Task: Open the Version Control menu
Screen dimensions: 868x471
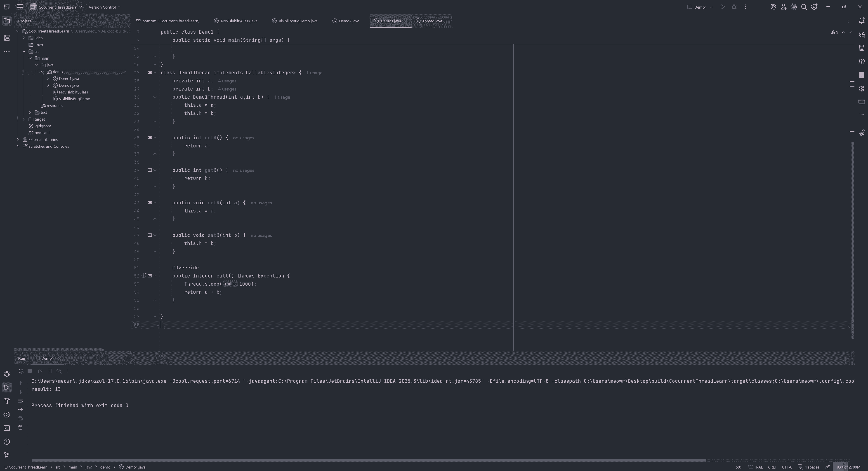Action: (x=104, y=7)
